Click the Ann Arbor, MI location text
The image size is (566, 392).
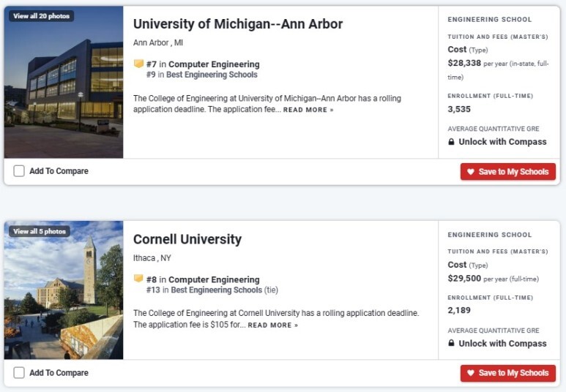point(158,43)
